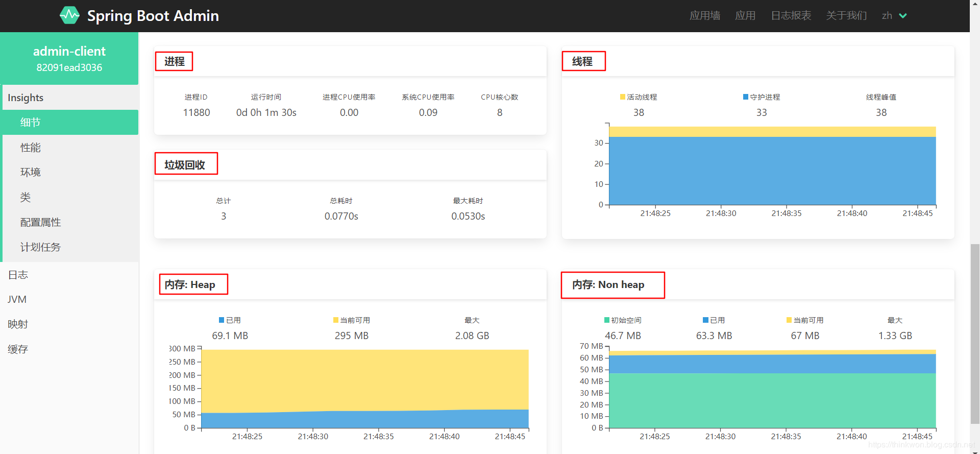Click the blue 守护进程 legend swatch

pyautogui.click(x=746, y=97)
